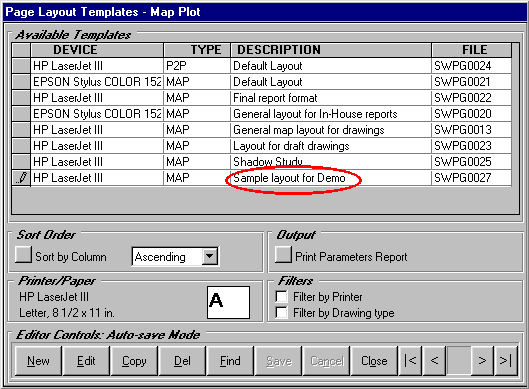Select row marker for SWPG0024 row
Viewport: 529px width, 389px height.
[x=21, y=65]
